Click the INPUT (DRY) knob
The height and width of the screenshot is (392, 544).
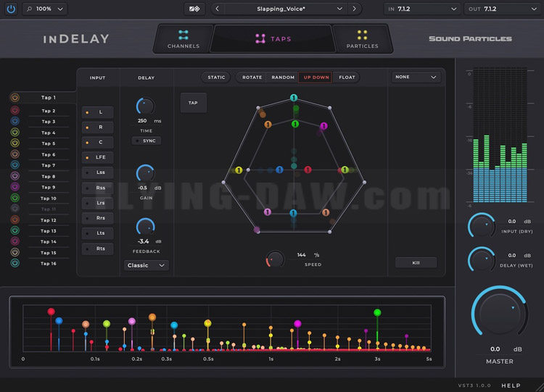click(x=482, y=225)
